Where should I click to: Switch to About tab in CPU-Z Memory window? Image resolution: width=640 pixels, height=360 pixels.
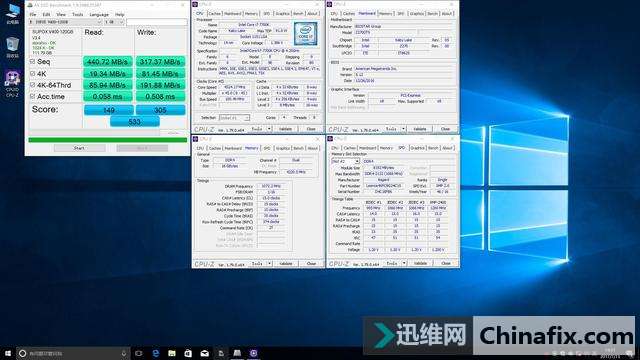[x=313, y=148]
